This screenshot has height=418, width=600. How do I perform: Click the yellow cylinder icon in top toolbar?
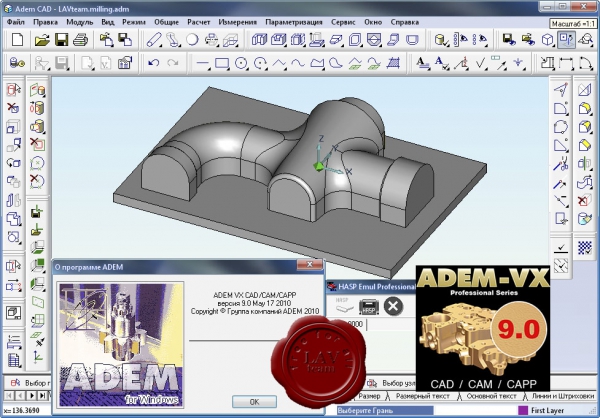tap(441, 40)
